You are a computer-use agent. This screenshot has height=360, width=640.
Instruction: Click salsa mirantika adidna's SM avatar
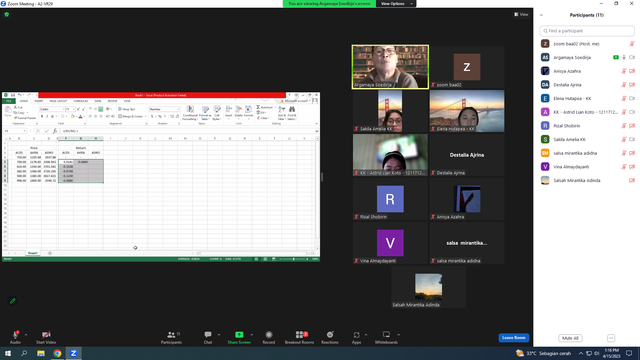click(545, 153)
